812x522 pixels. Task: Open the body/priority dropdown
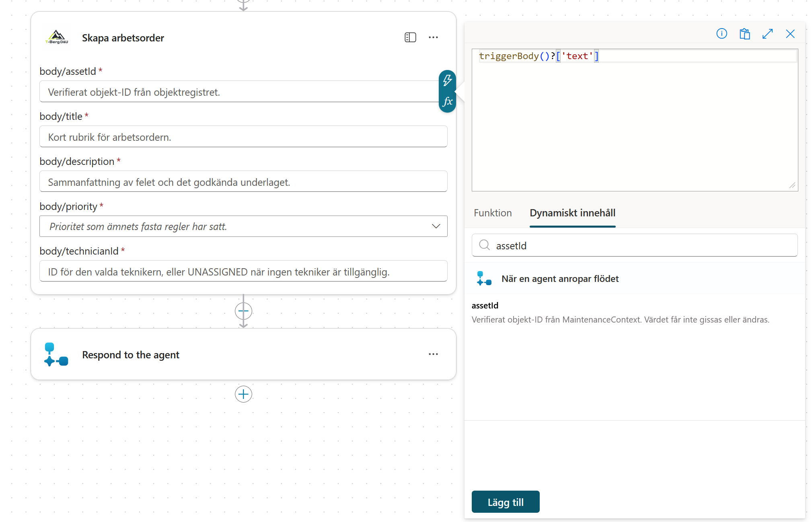tap(243, 226)
